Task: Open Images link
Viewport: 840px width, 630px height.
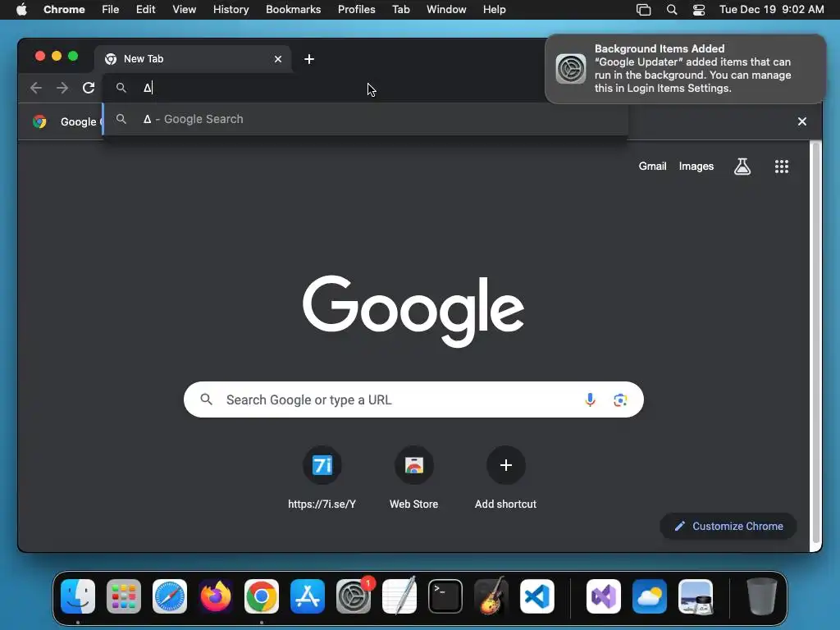Action: [x=696, y=166]
